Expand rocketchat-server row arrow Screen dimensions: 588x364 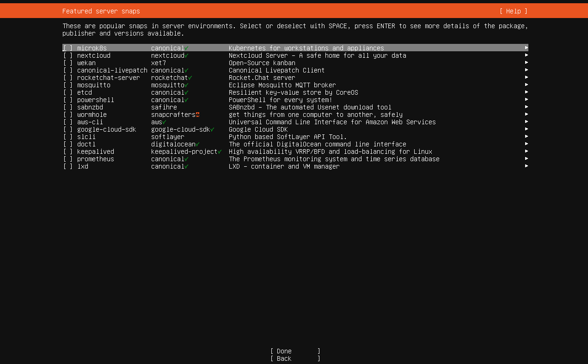pyautogui.click(x=526, y=77)
